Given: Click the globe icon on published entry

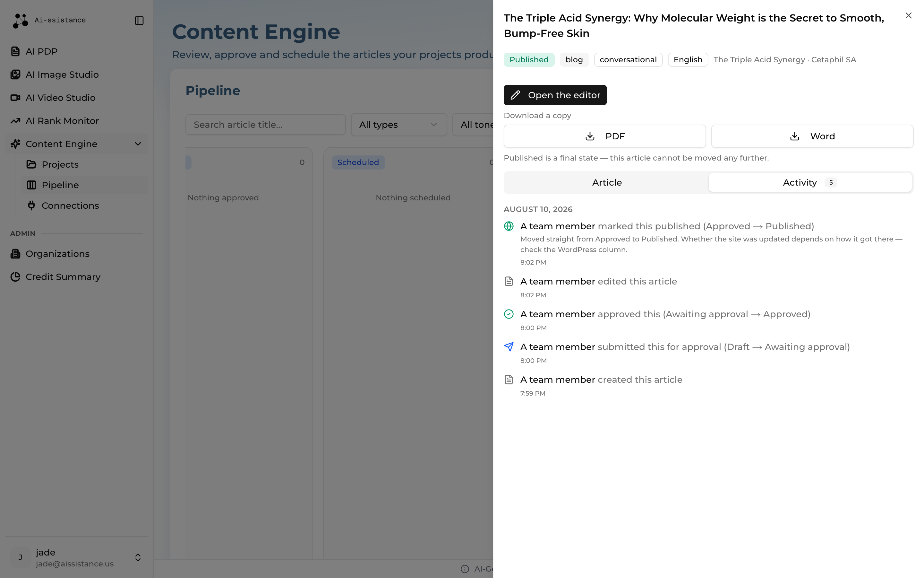Looking at the screenshot, I should 509,226.
